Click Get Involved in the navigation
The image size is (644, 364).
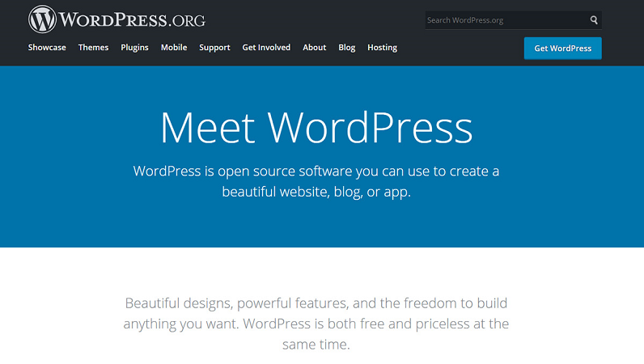pyautogui.click(x=266, y=48)
